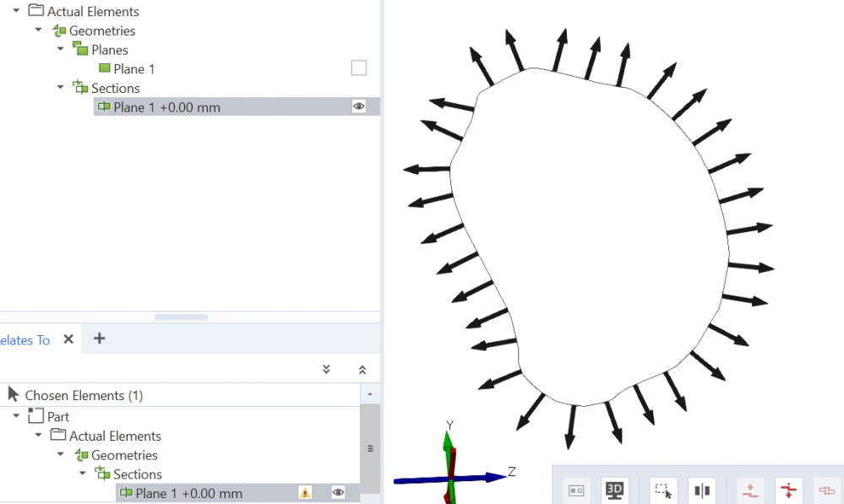
Task: Tick the checkbox beside Plane 1
Action: click(x=359, y=68)
